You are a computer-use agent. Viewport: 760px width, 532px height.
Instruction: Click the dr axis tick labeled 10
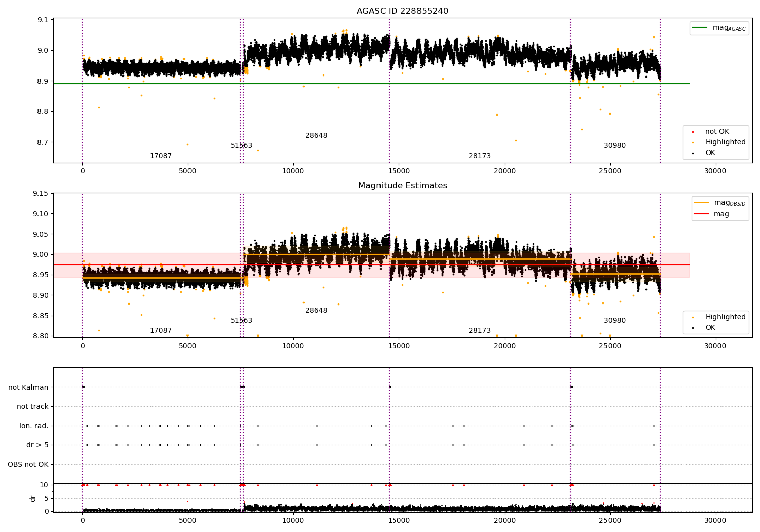[x=44, y=485]
